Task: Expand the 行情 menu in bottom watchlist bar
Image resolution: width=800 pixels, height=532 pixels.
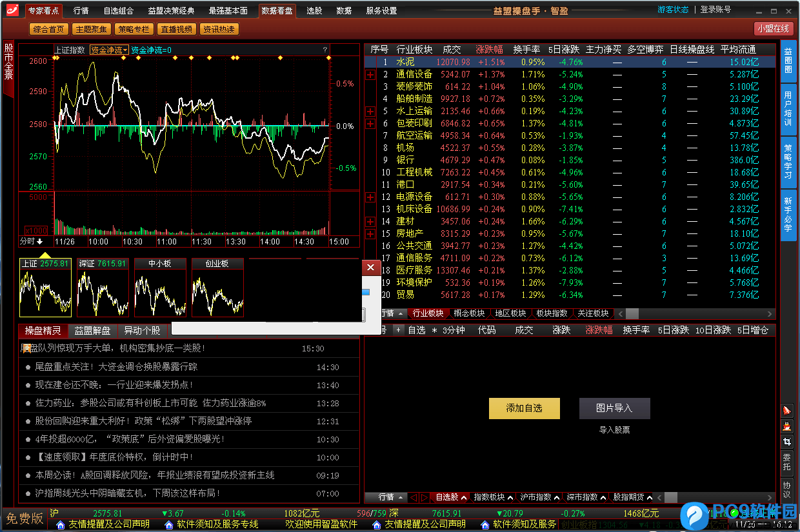Action: tap(401, 497)
